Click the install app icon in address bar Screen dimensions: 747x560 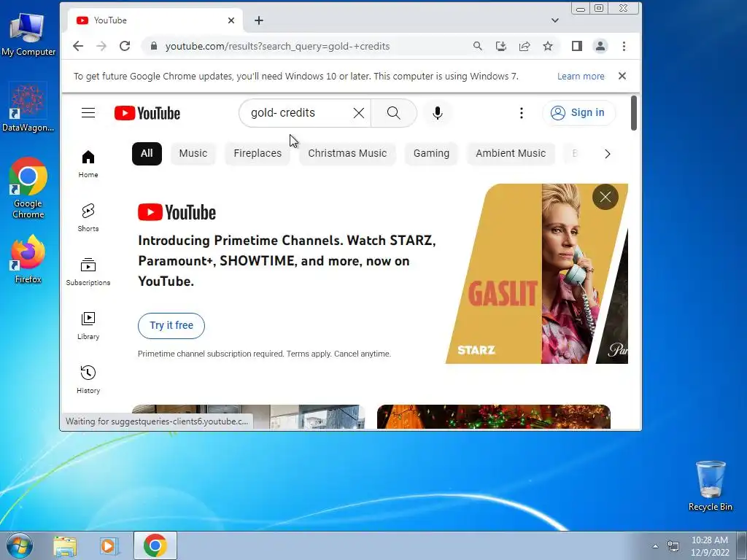tap(500, 46)
